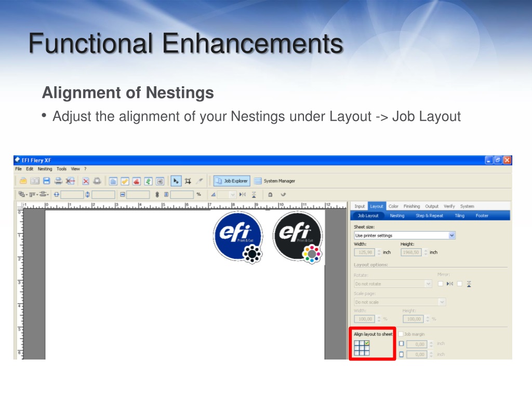Open the first arrange dropdown in second toolbar

[23, 194]
